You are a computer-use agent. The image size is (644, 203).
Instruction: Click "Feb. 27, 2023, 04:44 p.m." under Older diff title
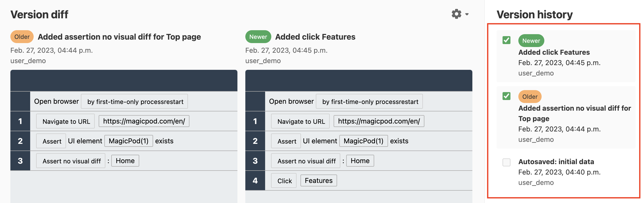pyautogui.click(x=51, y=51)
